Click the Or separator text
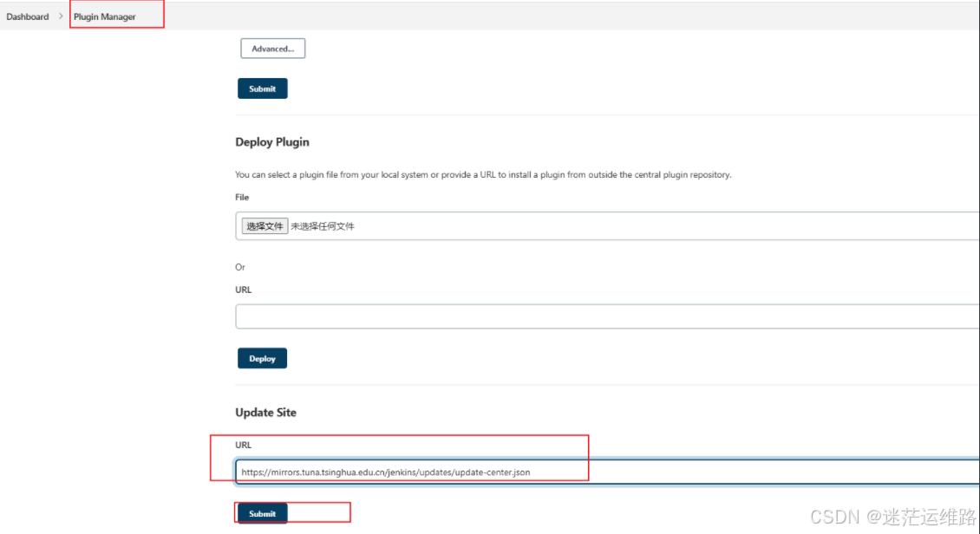980x534 pixels. click(240, 267)
